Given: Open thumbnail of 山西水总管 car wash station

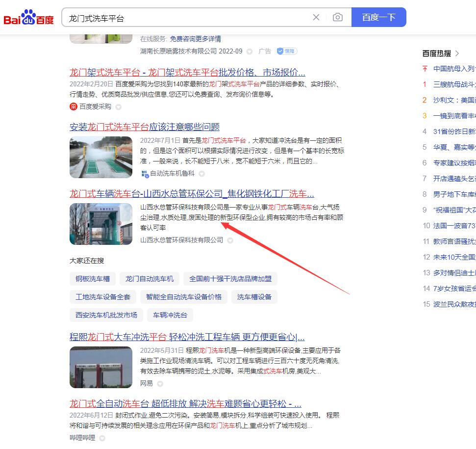Looking at the screenshot, I should 101,224.
